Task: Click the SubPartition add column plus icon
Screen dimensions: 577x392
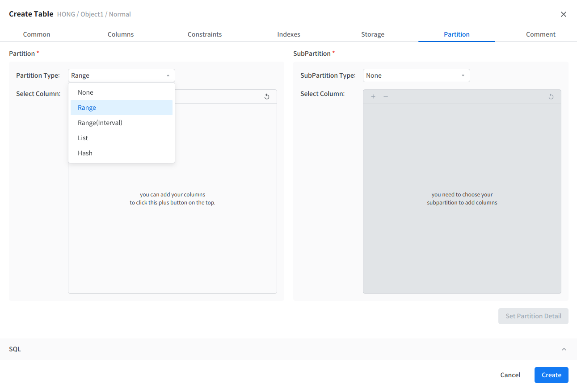Action: tap(373, 96)
